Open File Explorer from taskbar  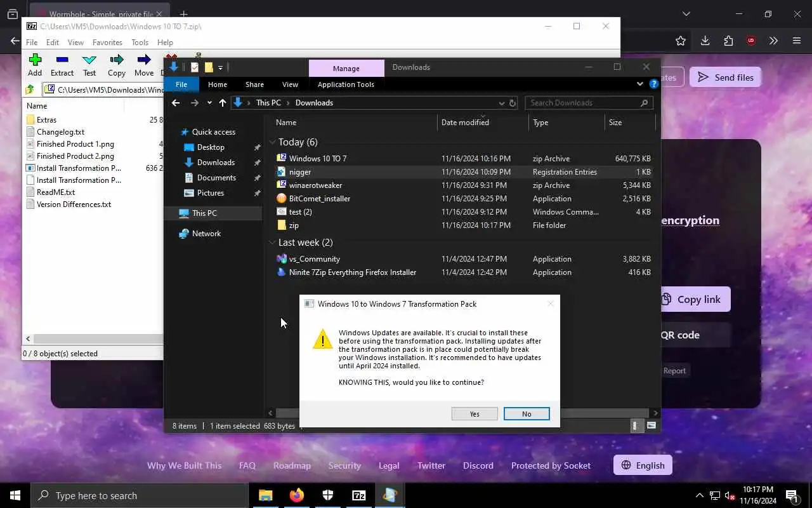tap(265, 495)
